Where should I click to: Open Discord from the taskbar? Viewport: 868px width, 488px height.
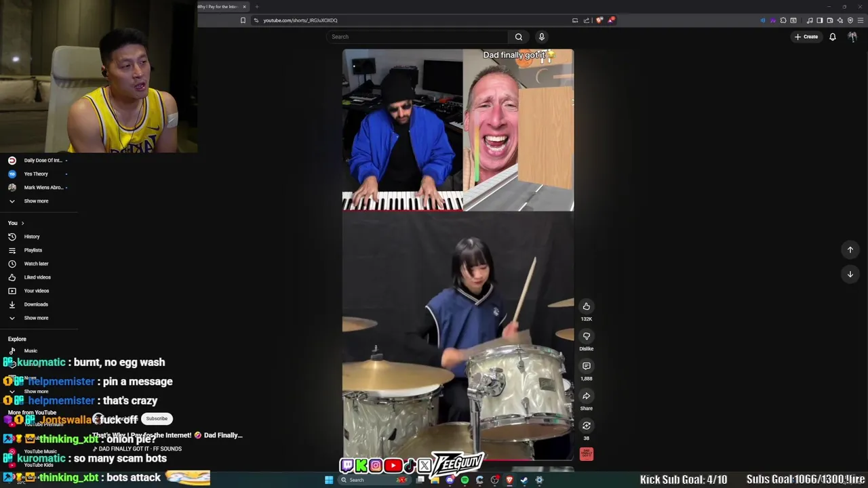[450, 480]
